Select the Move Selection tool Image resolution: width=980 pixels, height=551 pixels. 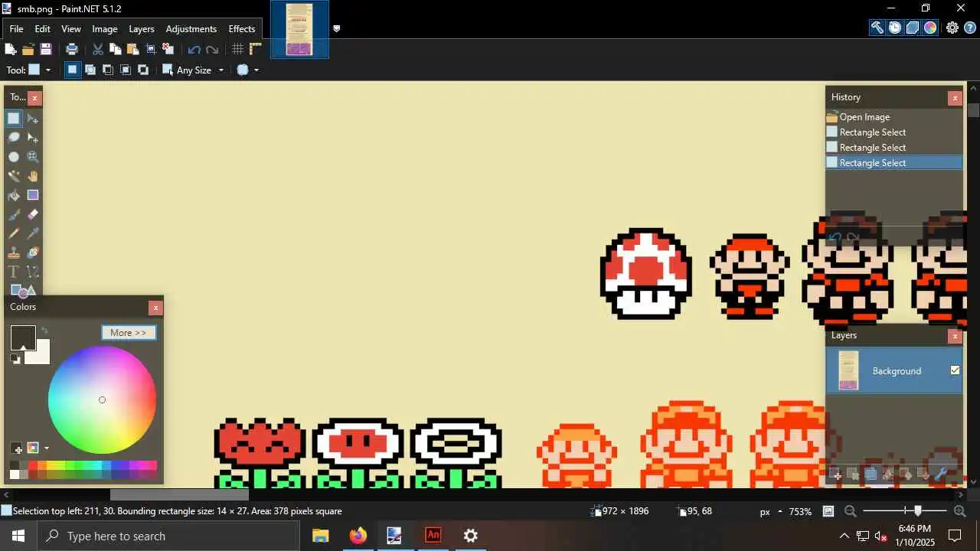[x=33, y=137]
